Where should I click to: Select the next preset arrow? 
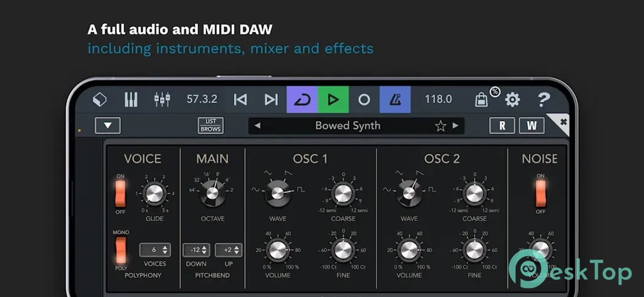click(455, 126)
